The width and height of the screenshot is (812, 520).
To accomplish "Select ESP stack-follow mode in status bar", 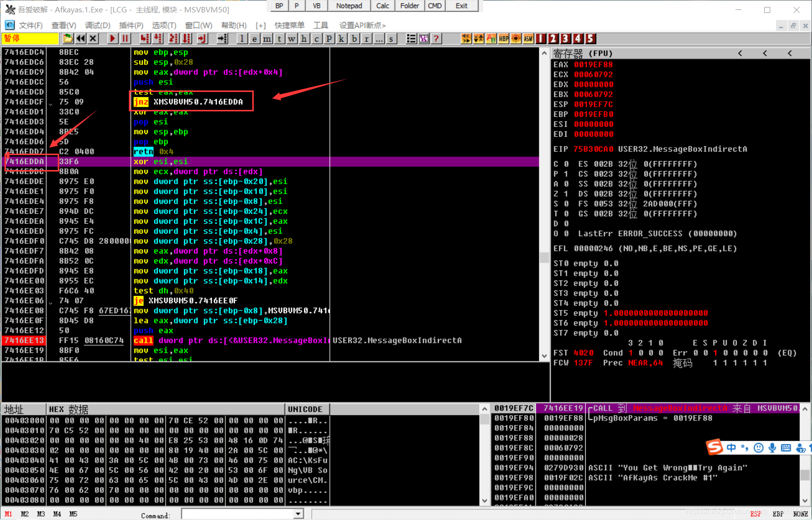I will [x=755, y=514].
